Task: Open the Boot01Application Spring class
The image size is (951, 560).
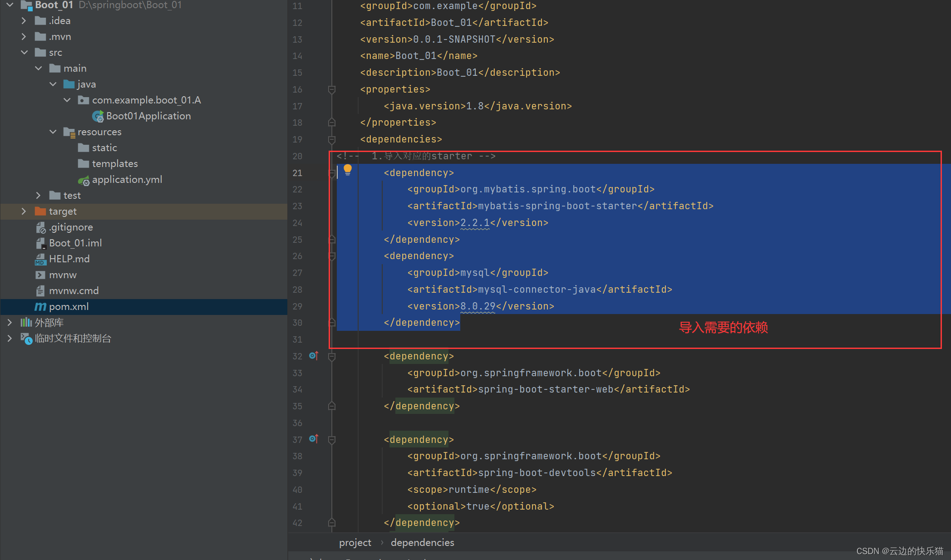Action: (148, 116)
